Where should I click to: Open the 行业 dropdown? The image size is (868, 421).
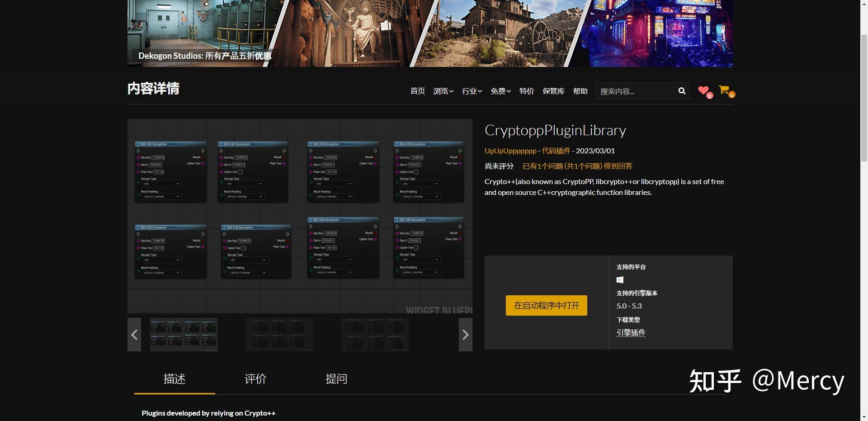(x=471, y=91)
